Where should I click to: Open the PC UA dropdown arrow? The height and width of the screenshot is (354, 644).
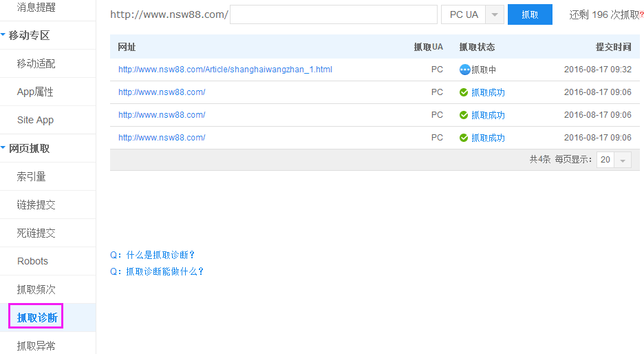(495, 15)
